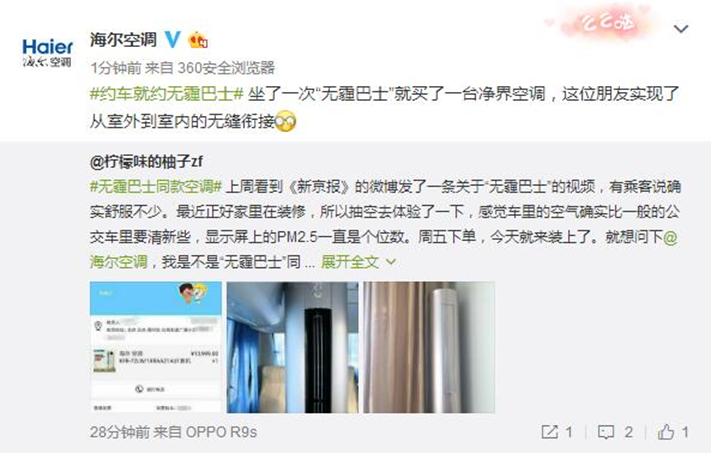Open hashtag #无霾巴士同款空调#

point(156,186)
